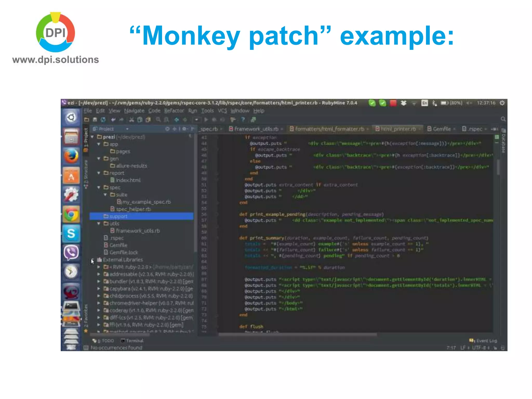Viewport: 532px width, 399px height.
Task: Click the Save All toolbar icon
Action: click(x=95, y=119)
